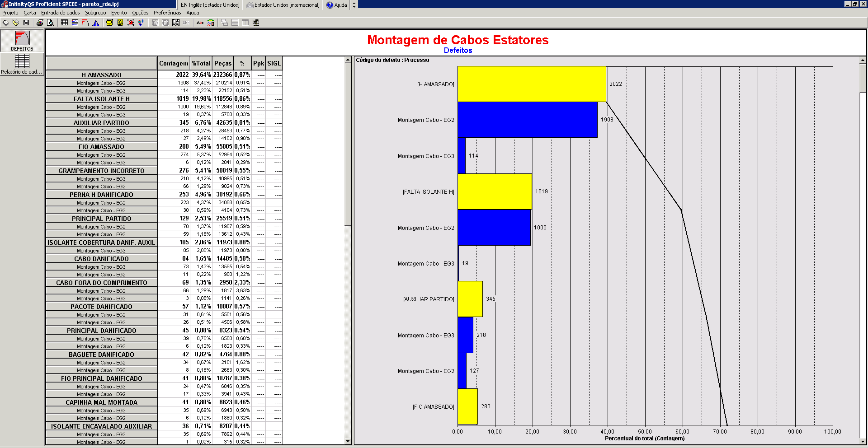The height and width of the screenshot is (448, 868).
Task: Select EN Inglês input language selector
Action: (x=210, y=5)
